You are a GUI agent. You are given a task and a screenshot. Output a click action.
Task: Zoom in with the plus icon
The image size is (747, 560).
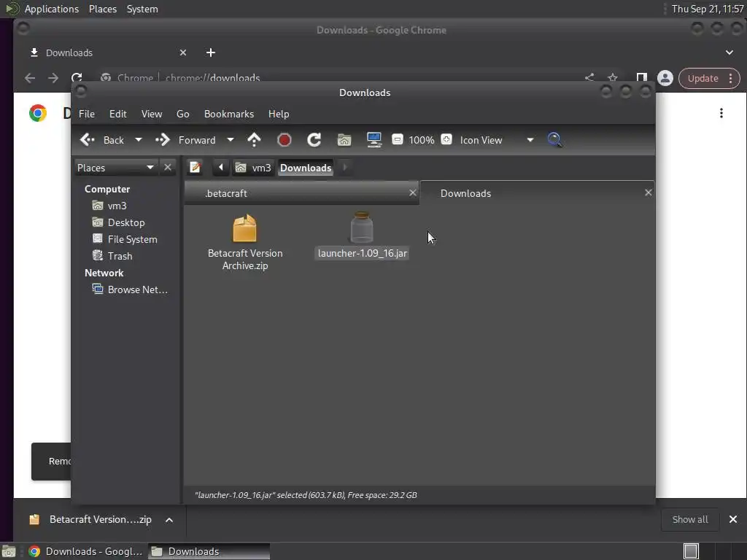click(446, 139)
